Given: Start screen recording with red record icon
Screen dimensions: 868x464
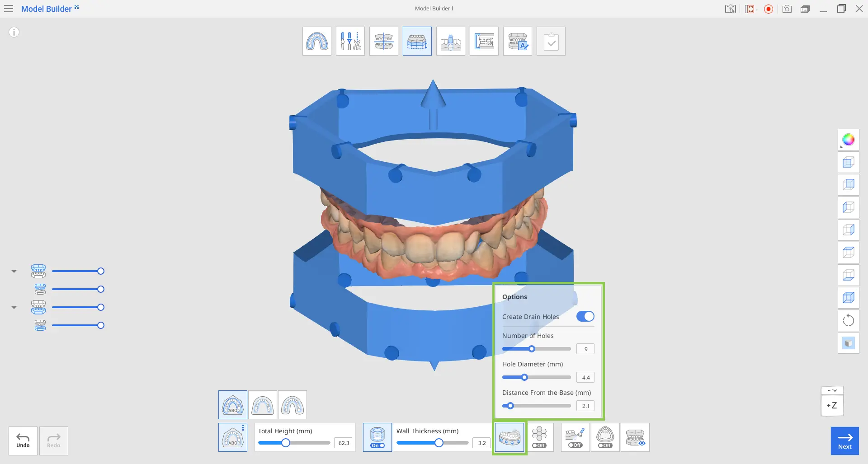Looking at the screenshot, I should click(769, 9).
